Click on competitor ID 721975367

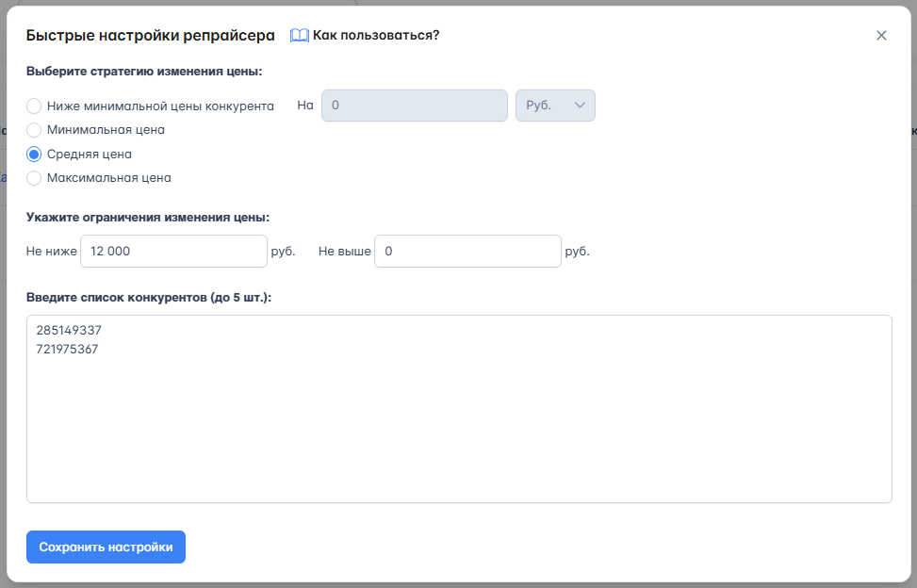pyautogui.click(x=67, y=350)
